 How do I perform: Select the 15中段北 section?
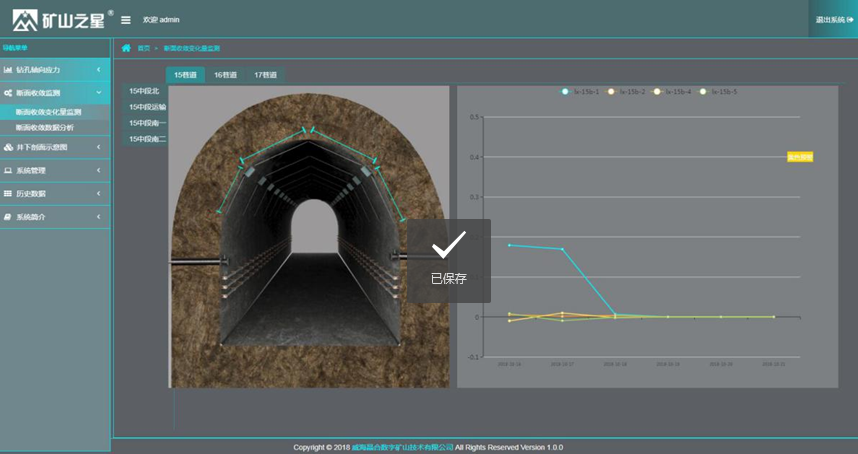144,91
